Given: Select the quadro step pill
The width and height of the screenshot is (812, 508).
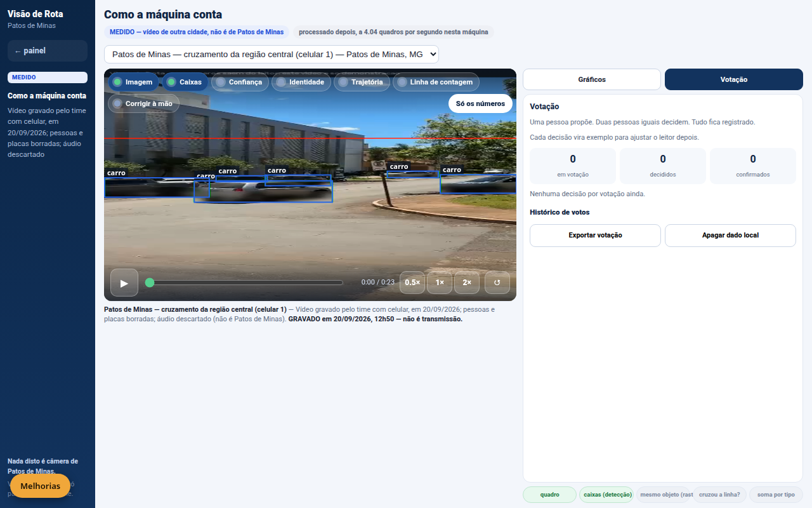Looking at the screenshot, I should click(x=549, y=495).
